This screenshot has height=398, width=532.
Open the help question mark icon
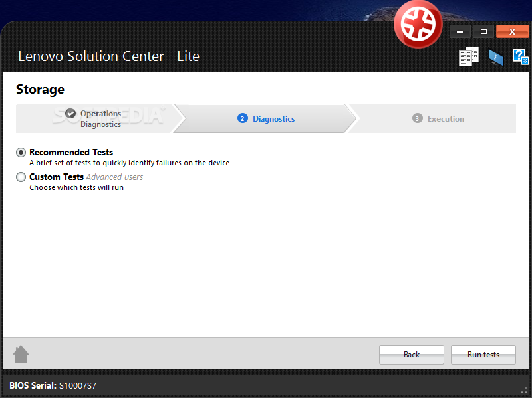pos(521,56)
